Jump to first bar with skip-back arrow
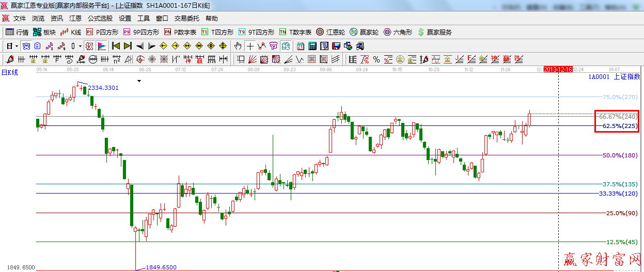Screen dimensions: 644x272 (116, 46)
